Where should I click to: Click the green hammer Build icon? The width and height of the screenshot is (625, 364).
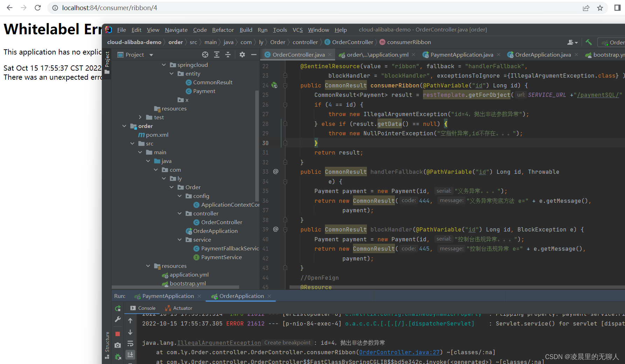coord(589,42)
